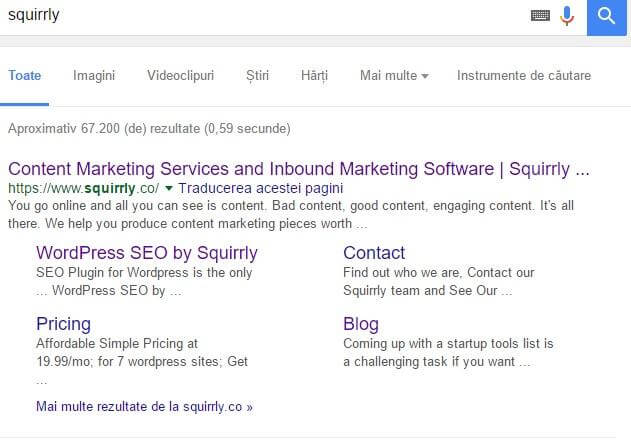Open the Blog sitelink
The height and width of the screenshot is (442, 631).
[x=361, y=324]
